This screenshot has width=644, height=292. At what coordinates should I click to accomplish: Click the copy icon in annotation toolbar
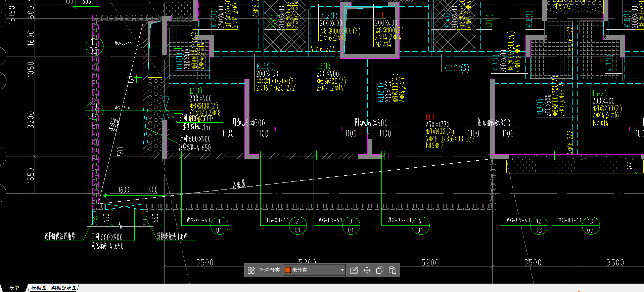[380, 270]
